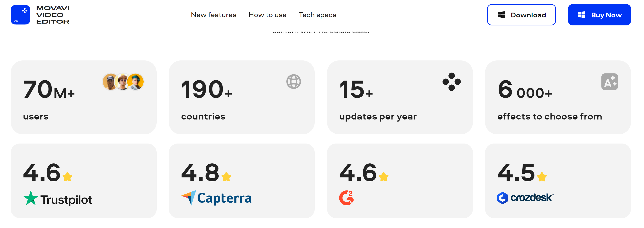Click the star beside the Trustpilot 4.6 rating
The width and height of the screenshot is (644, 228).
point(67,177)
